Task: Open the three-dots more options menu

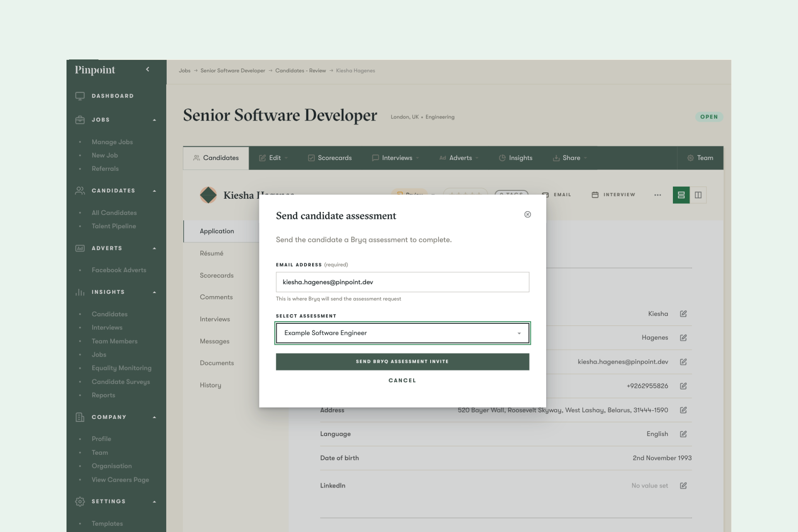Action: 657,195
